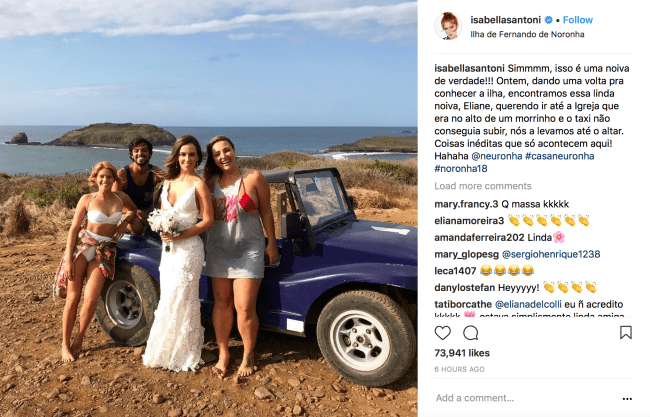Open the isabellasantoni profile avatar
650x417 pixels.
tap(448, 26)
